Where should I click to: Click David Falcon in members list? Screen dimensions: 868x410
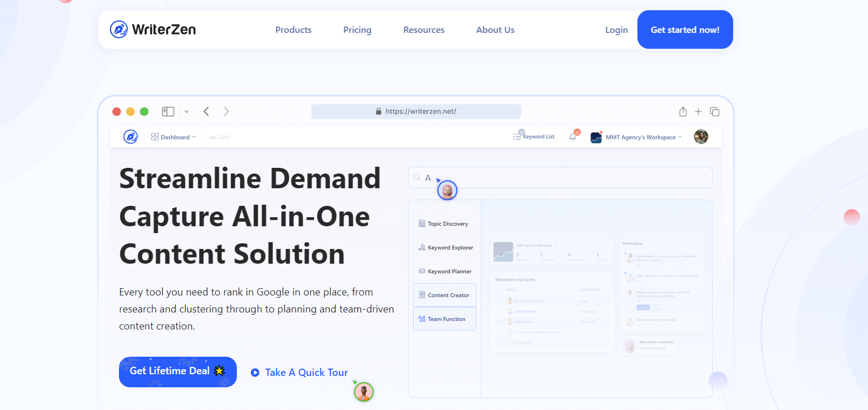pyautogui.click(x=524, y=301)
